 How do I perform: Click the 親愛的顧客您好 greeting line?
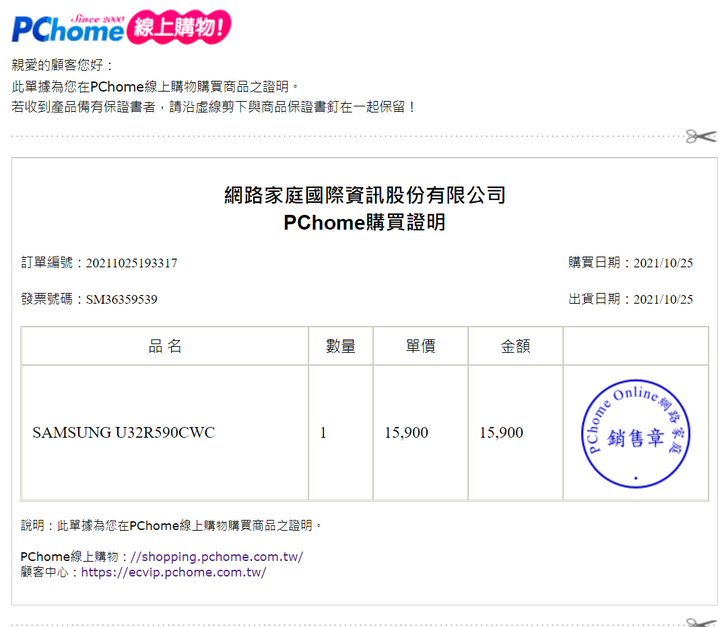[x=63, y=65]
